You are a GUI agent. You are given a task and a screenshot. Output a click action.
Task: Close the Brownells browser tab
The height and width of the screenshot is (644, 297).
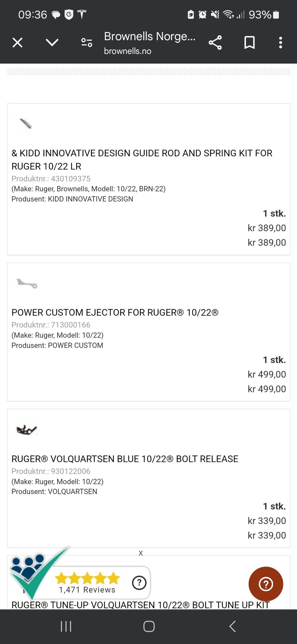click(17, 42)
